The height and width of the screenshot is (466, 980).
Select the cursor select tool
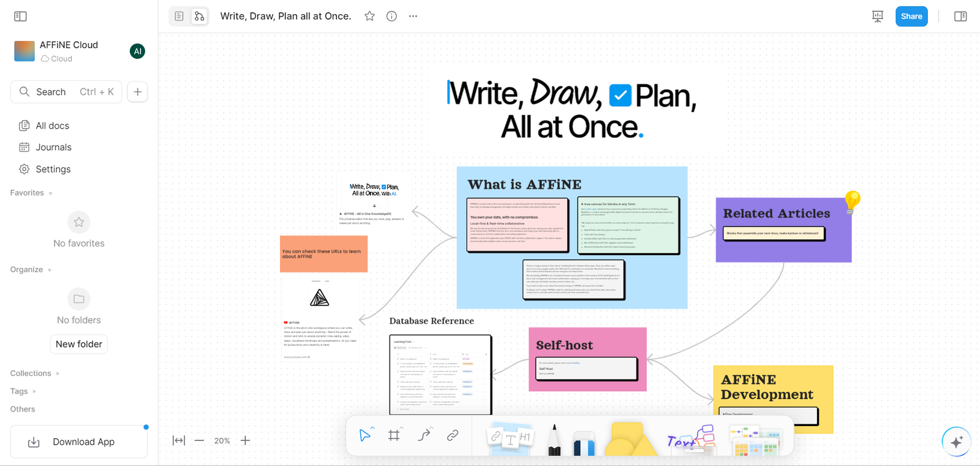coord(365,435)
